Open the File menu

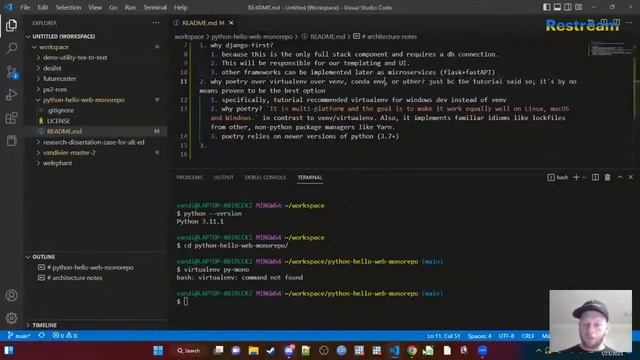tap(25, 7)
